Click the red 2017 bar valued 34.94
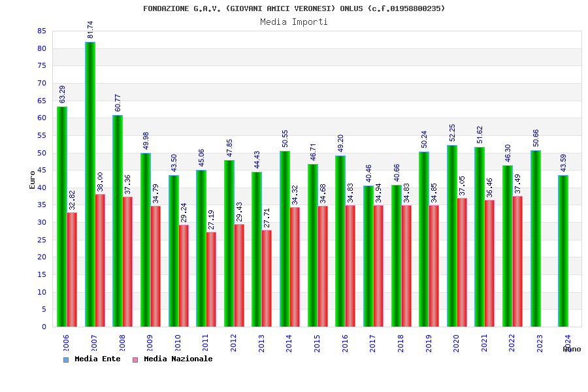Image resolution: width=588 pixels, height=392 pixels. tap(378, 266)
